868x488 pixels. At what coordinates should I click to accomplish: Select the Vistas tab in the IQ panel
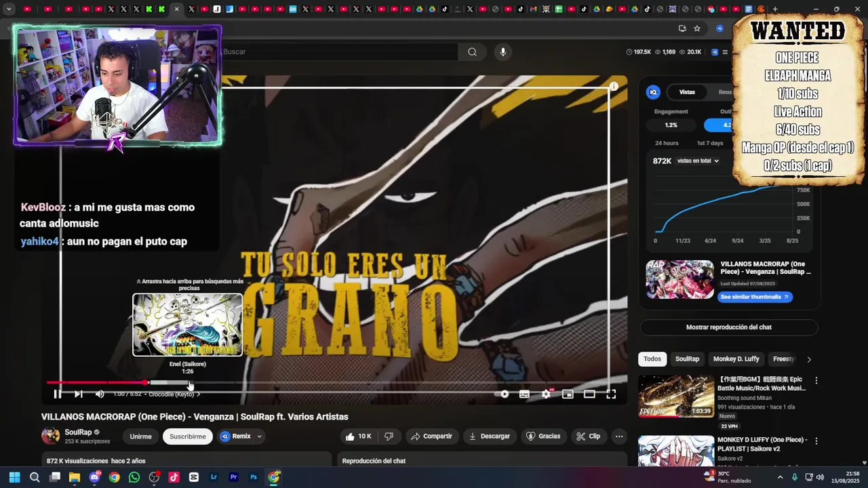tap(687, 92)
